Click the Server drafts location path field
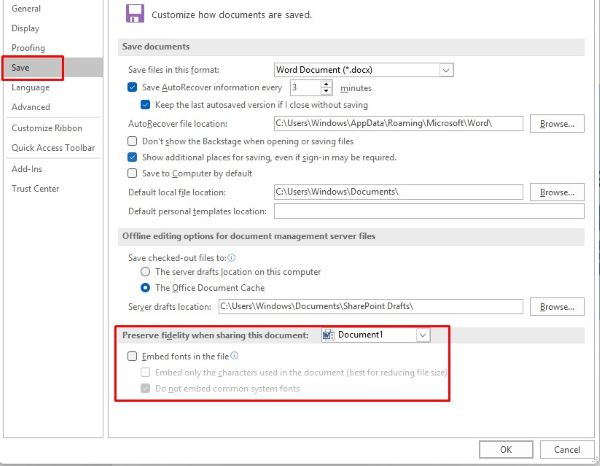 [370, 306]
